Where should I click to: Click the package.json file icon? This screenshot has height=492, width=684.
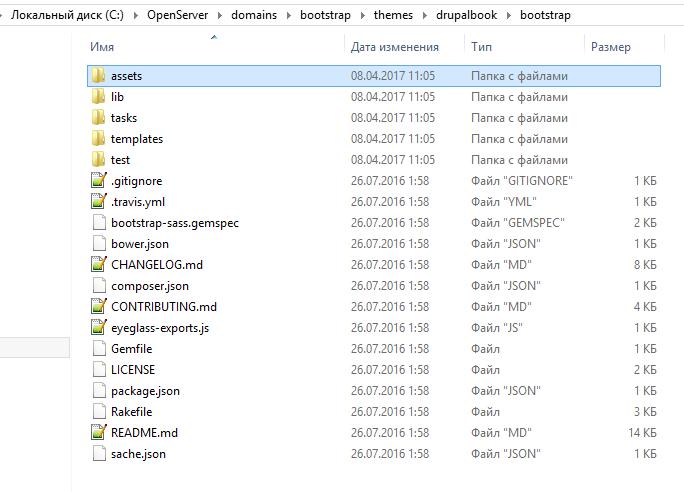point(99,390)
